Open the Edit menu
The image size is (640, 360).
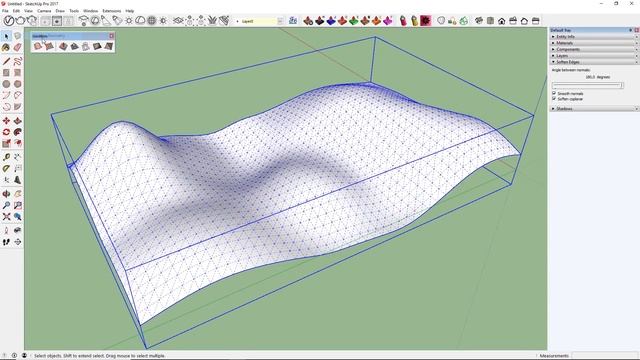16,11
